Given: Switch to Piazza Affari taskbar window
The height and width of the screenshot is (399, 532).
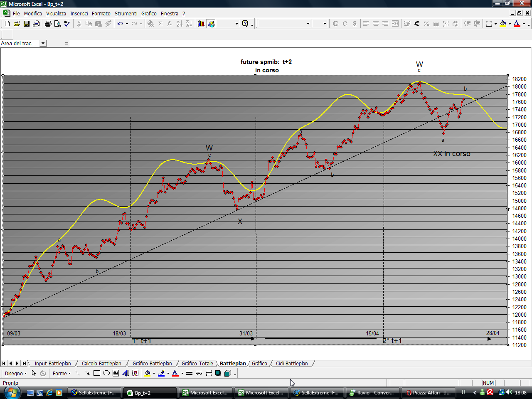Looking at the screenshot, I should [x=428, y=392].
